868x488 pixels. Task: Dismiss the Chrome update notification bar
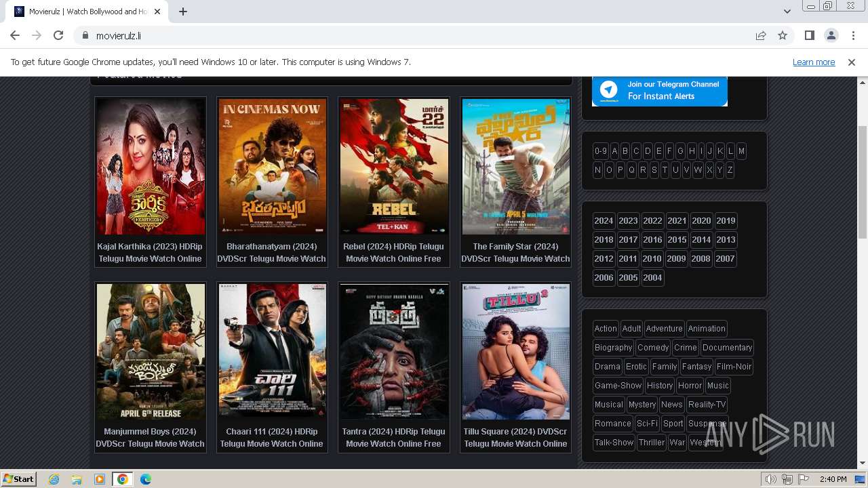pyautogui.click(x=852, y=62)
